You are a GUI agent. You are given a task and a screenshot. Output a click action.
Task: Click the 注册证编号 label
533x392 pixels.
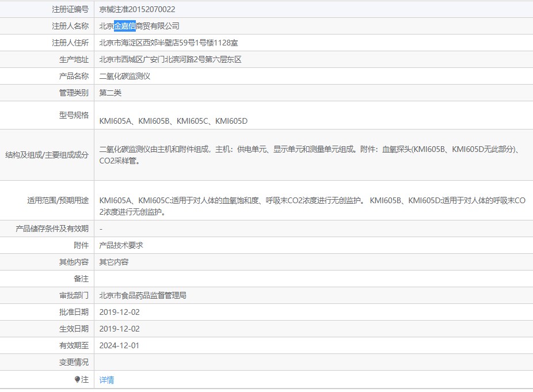click(x=70, y=9)
